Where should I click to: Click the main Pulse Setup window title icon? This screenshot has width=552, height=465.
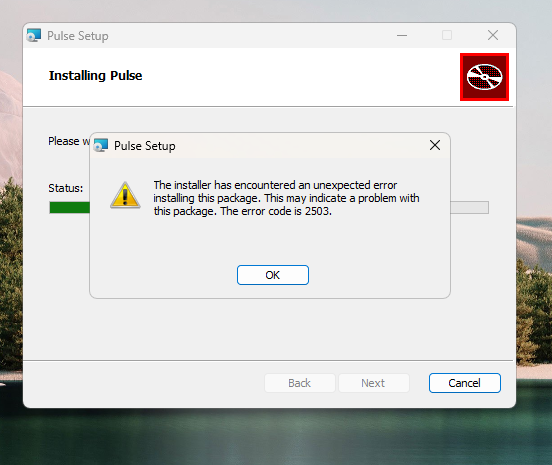[x=34, y=36]
